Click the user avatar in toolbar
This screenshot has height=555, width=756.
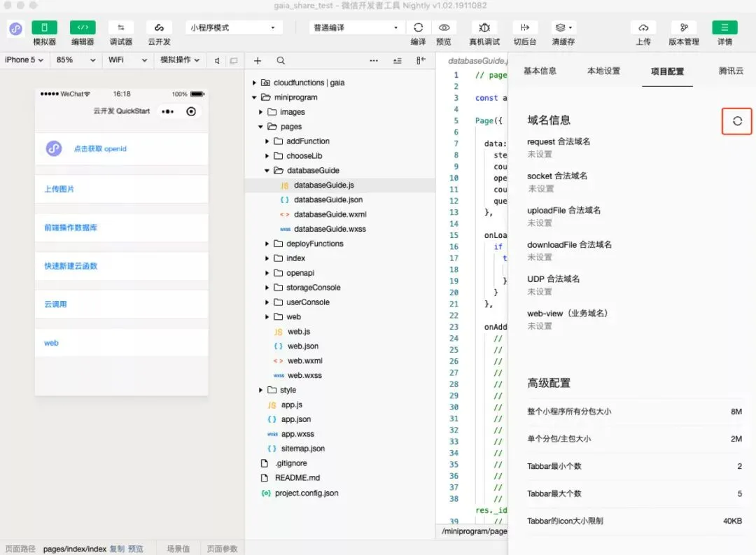pos(15,29)
